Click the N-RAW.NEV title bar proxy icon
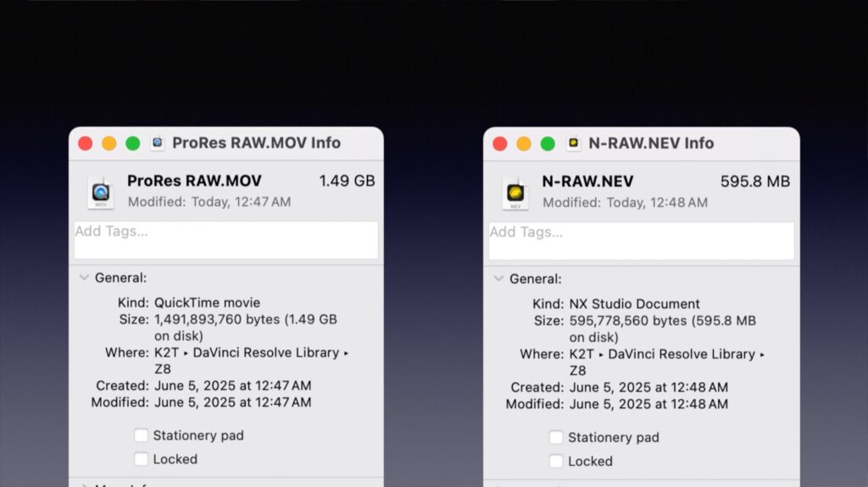868x487 pixels. [x=574, y=143]
